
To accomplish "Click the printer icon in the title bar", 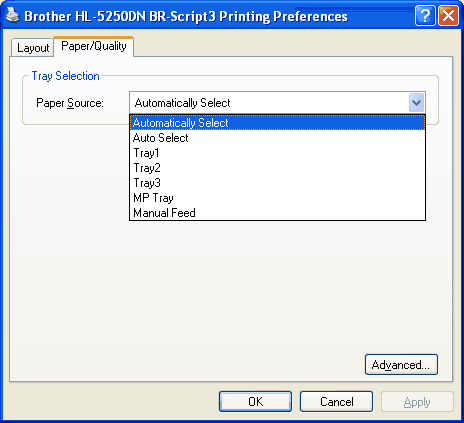I will [12, 15].
